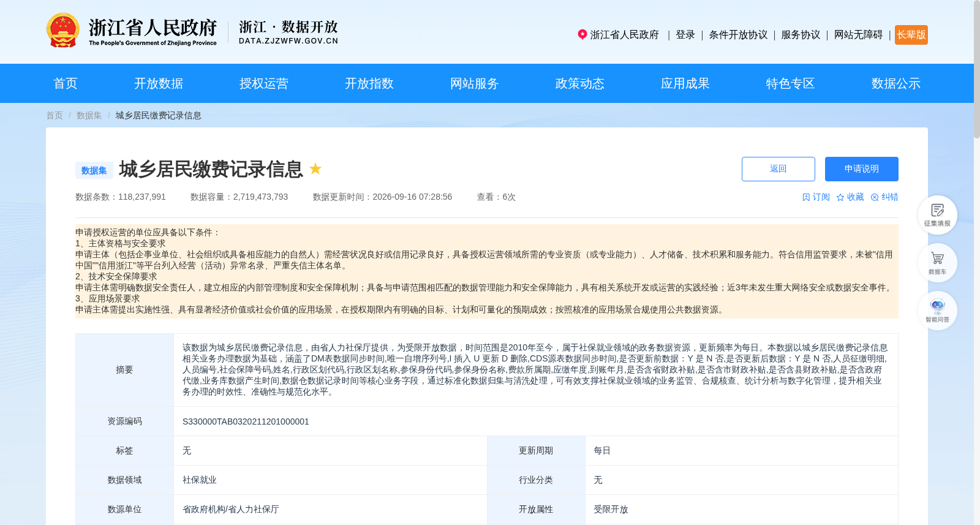The height and width of the screenshot is (525, 980).
Task: Open the 智能问答 robot assistant
Action: point(937,311)
